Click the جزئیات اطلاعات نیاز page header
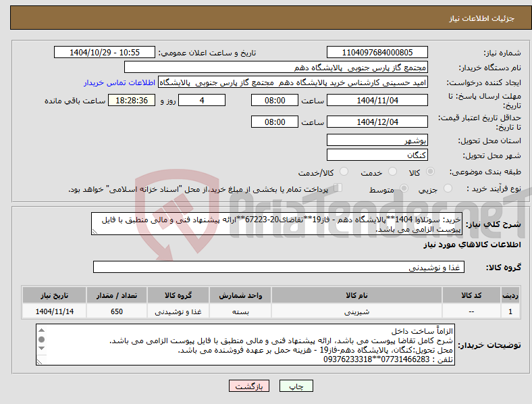This screenshot has height=404, width=532. [x=482, y=18]
